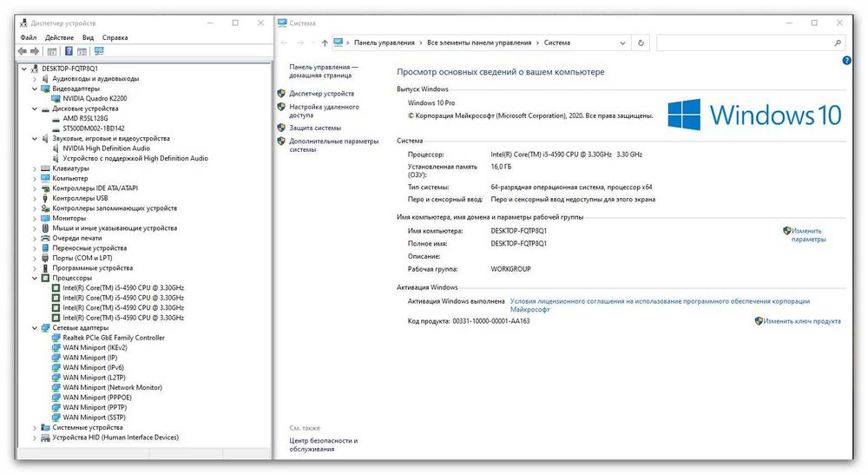Select Переносные устройства category

point(89,248)
